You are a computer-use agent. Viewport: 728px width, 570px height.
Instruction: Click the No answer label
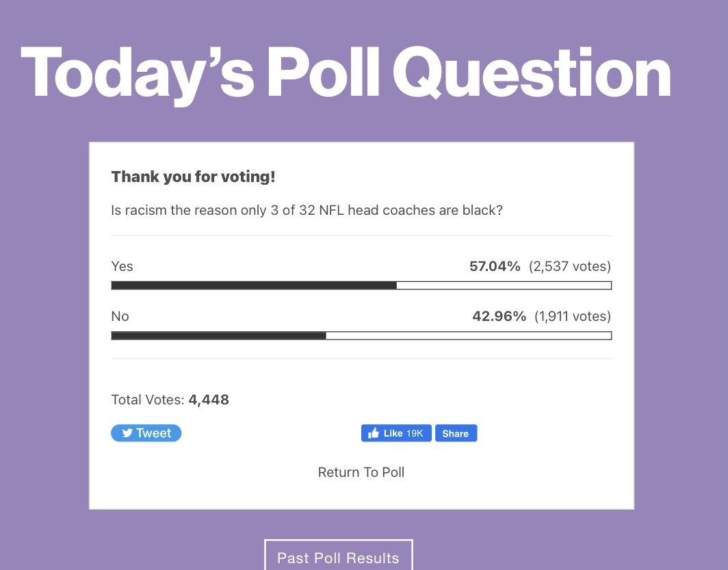click(x=120, y=316)
